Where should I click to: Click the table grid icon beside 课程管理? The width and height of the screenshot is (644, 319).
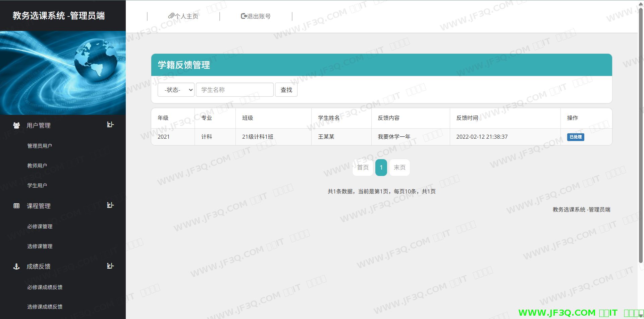[16, 206]
